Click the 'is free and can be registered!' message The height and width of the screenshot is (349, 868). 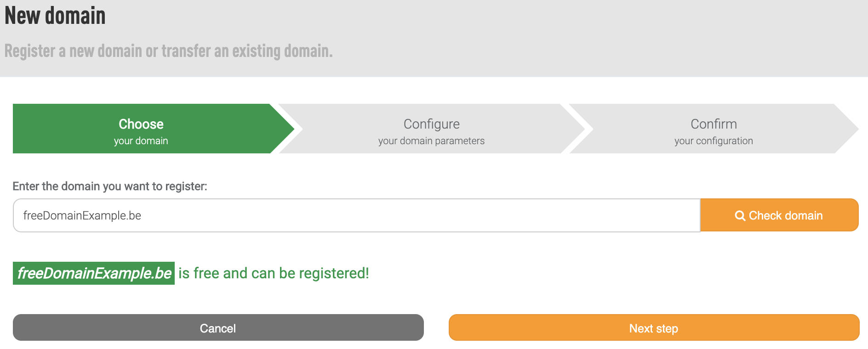[x=274, y=273]
